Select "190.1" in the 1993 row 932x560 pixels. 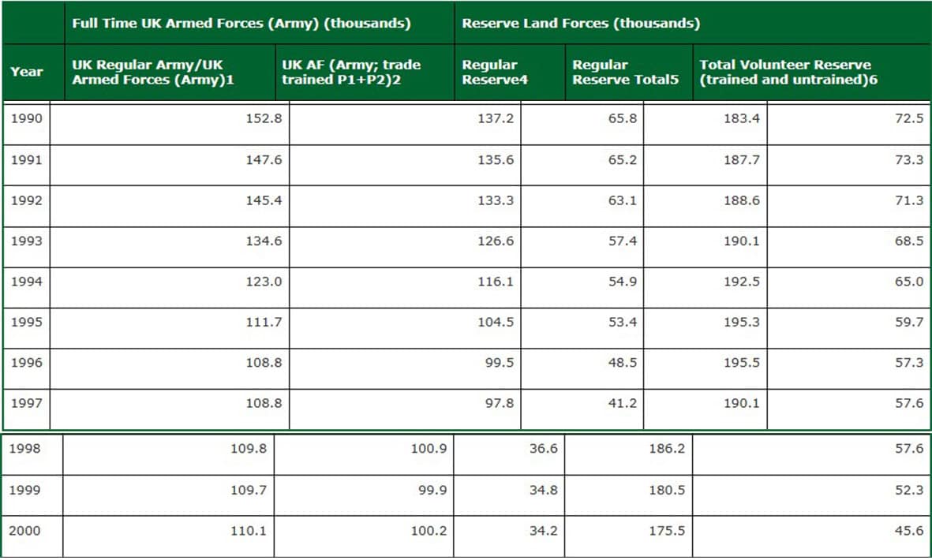tap(741, 241)
